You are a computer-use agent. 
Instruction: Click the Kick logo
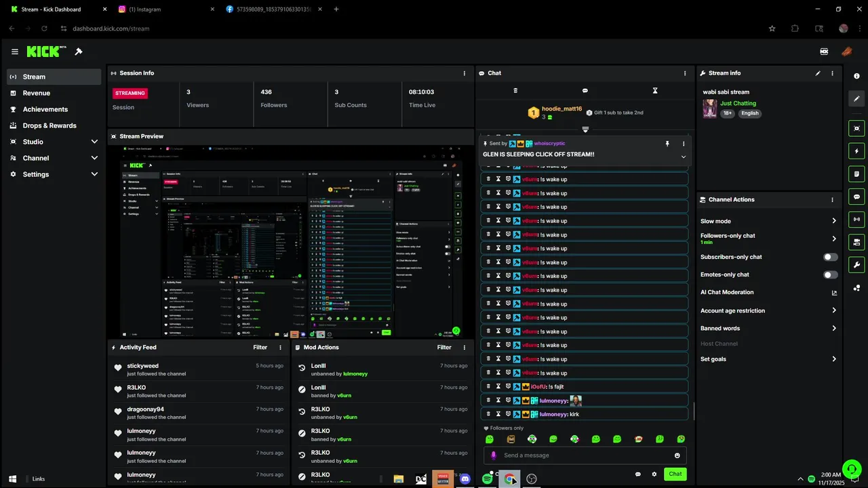pos(45,52)
